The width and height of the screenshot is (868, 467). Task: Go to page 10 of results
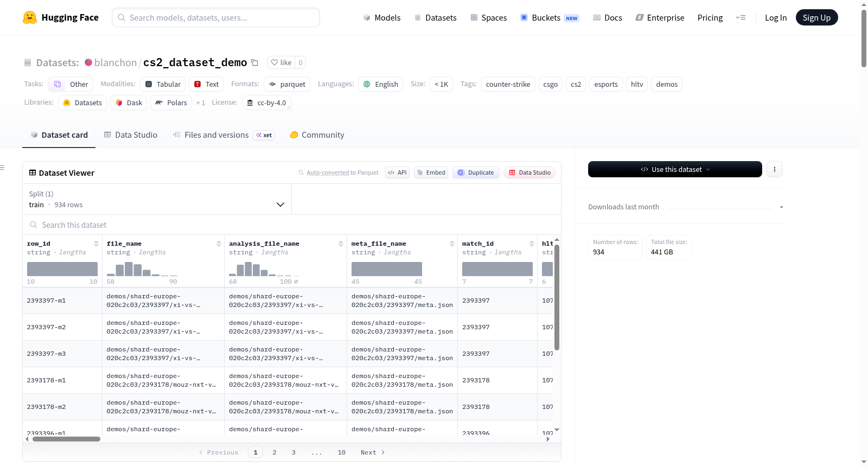click(342, 452)
